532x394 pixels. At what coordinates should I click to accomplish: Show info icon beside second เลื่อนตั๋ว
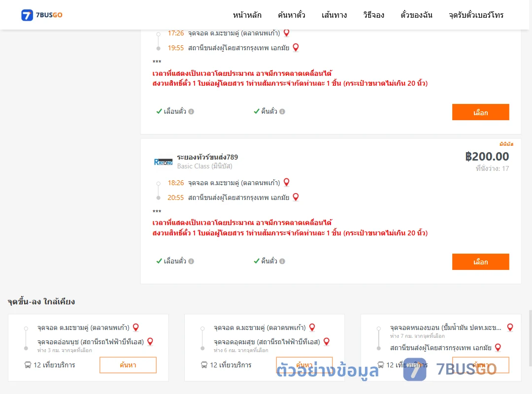191,262
